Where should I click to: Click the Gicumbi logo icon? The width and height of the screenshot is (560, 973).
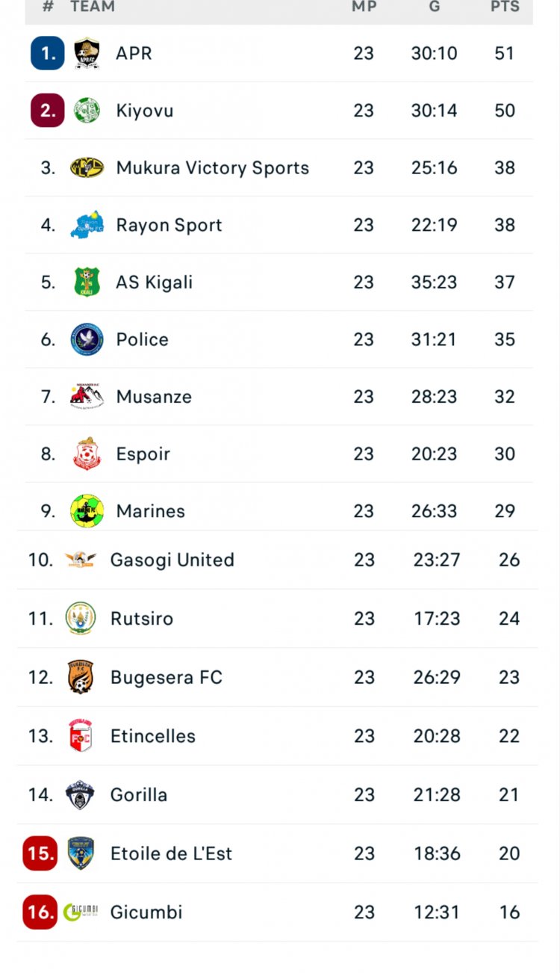81,912
